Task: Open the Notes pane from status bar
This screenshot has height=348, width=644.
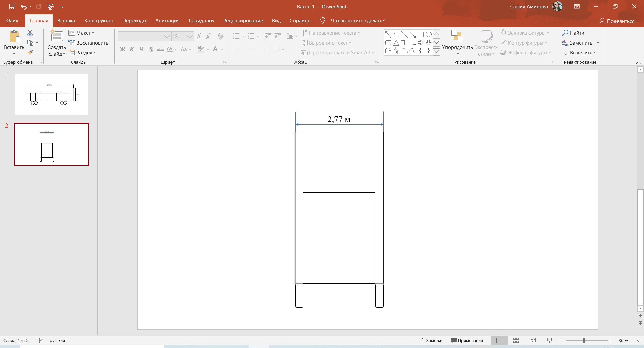Action: pyautogui.click(x=431, y=340)
